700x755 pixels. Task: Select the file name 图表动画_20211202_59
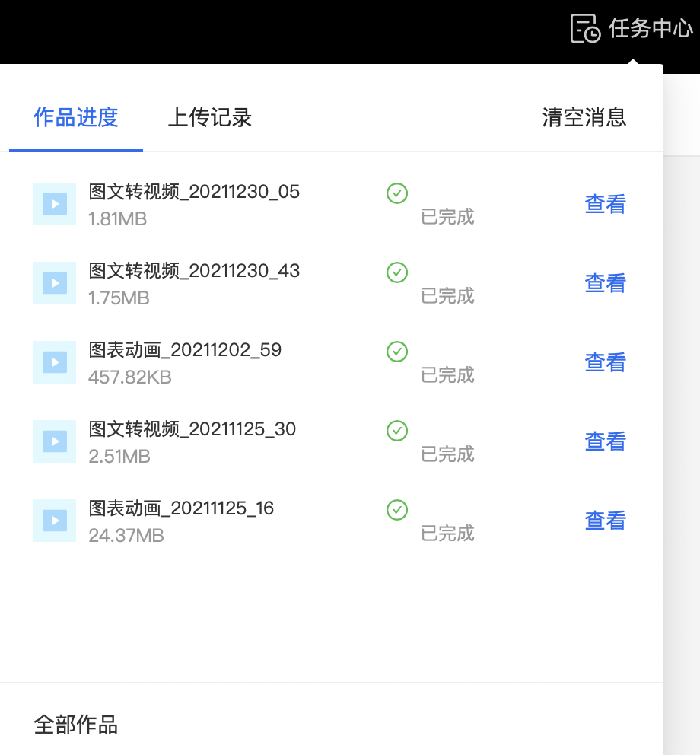(185, 350)
